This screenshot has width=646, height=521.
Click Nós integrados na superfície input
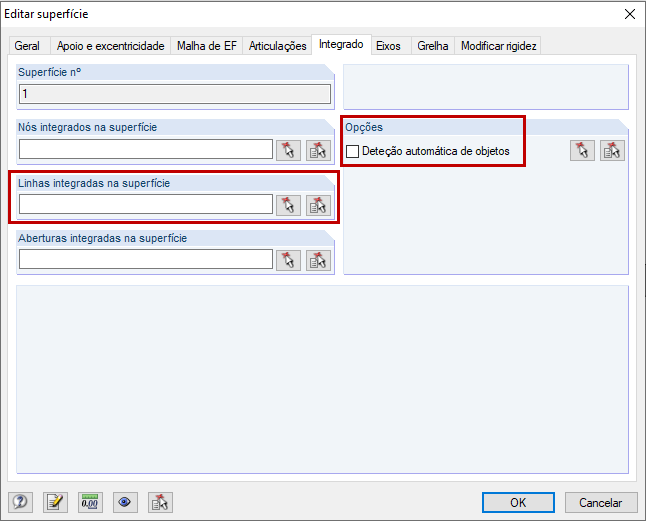(146, 149)
